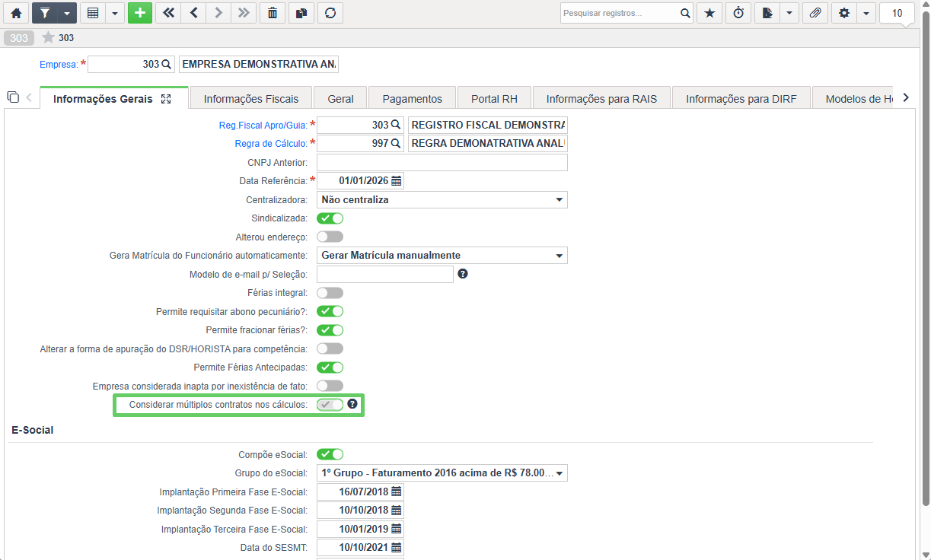Toggle Compõe eSocial switch
This screenshot has height=560, width=931.
330,454
